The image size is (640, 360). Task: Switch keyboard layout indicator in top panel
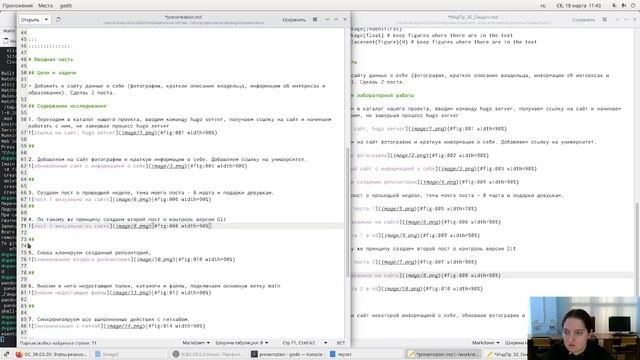pos(543,6)
